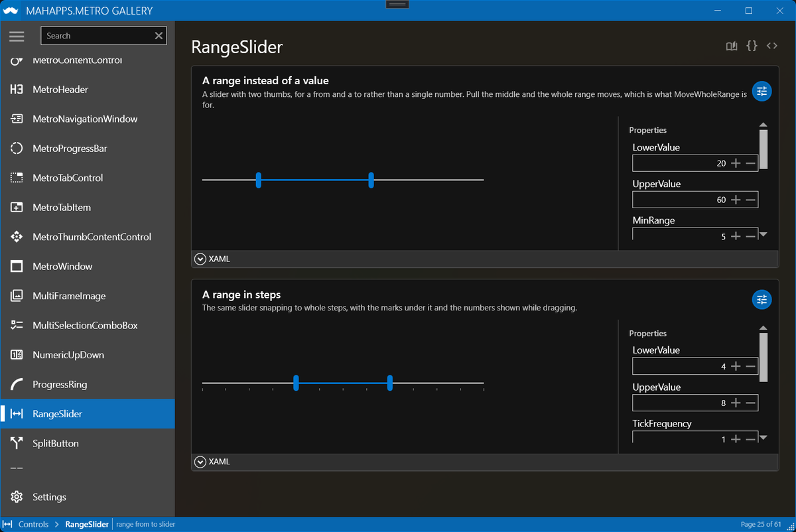
Task: Decrease UpperValue 60 with the minus button
Action: click(750, 200)
